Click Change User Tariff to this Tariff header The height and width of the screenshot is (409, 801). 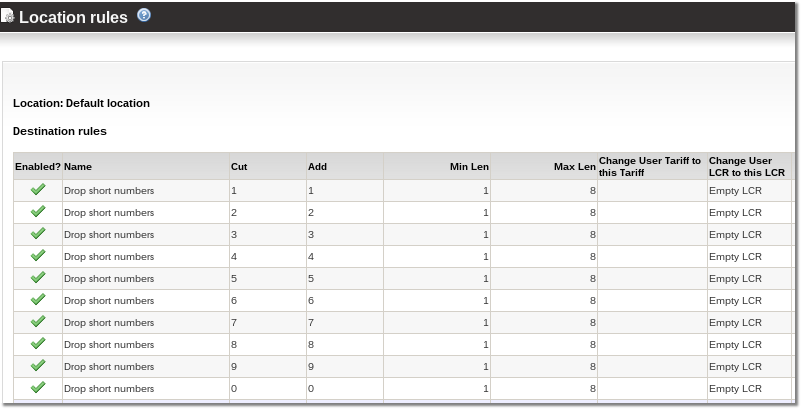click(650, 166)
